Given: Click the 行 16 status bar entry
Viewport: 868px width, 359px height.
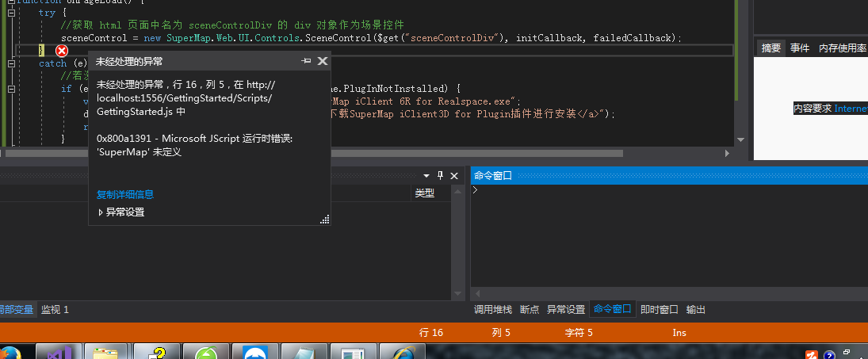Looking at the screenshot, I should (x=431, y=332).
